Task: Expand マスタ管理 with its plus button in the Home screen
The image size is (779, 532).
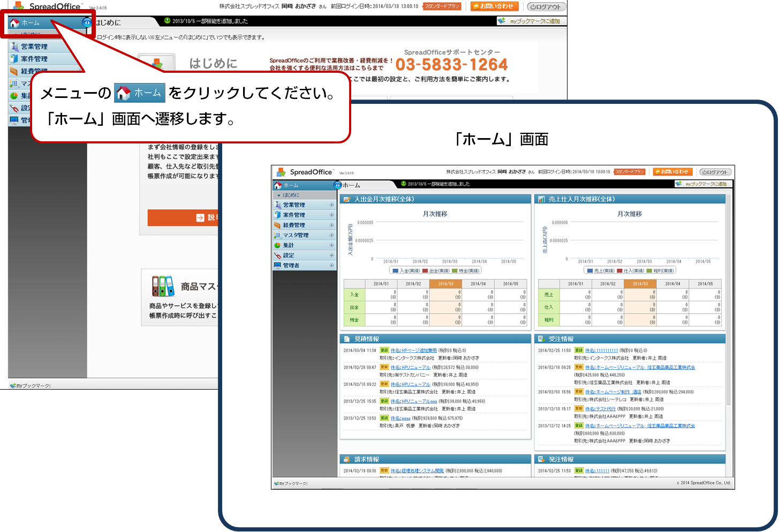Action: [331, 235]
